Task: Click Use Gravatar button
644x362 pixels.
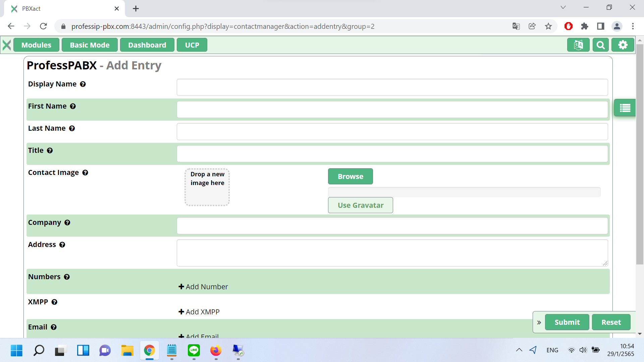Action: coord(360,205)
